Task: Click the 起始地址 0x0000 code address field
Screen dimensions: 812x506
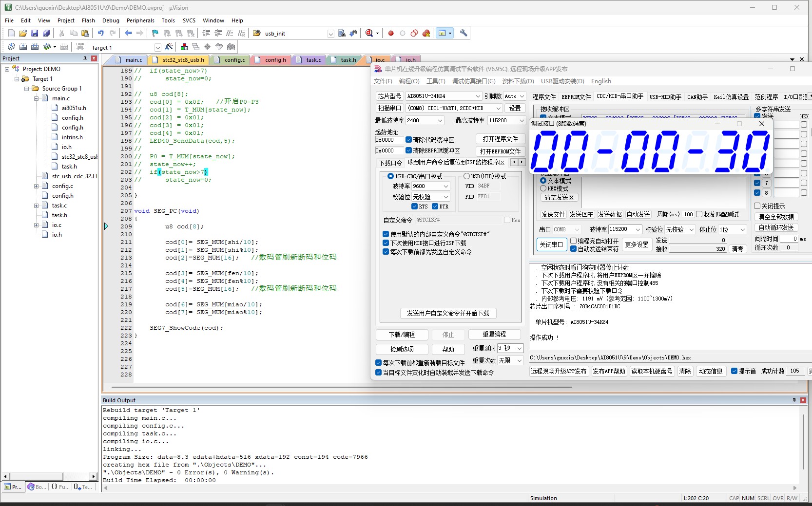Action: coord(389,140)
